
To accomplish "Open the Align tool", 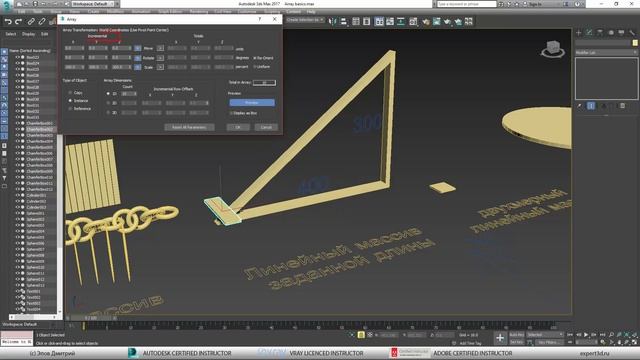I will (343, 21).
